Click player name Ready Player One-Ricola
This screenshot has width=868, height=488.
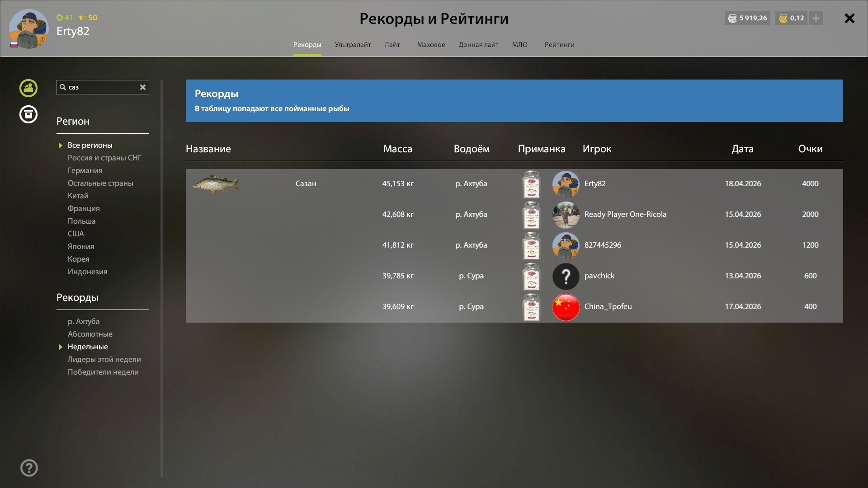click(625, 215)
